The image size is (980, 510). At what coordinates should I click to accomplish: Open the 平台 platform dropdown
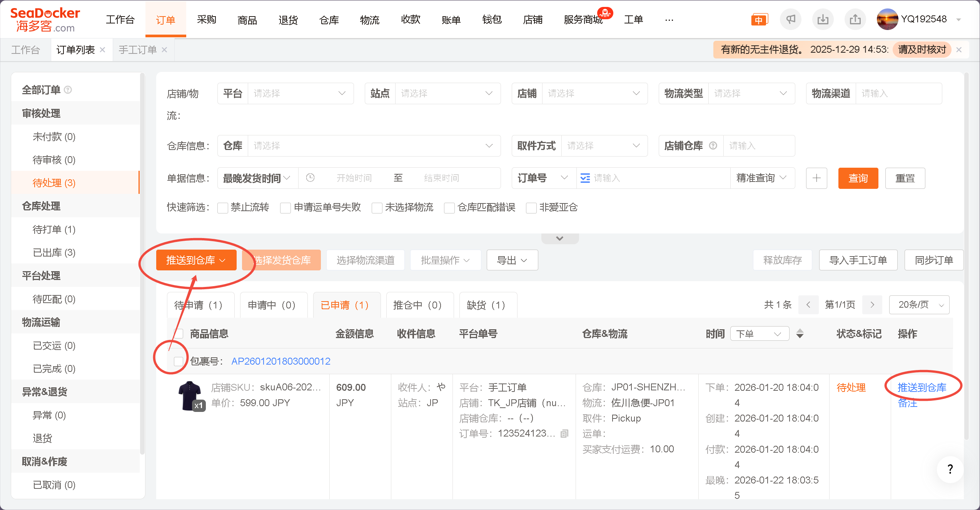[x=300, y=93]
